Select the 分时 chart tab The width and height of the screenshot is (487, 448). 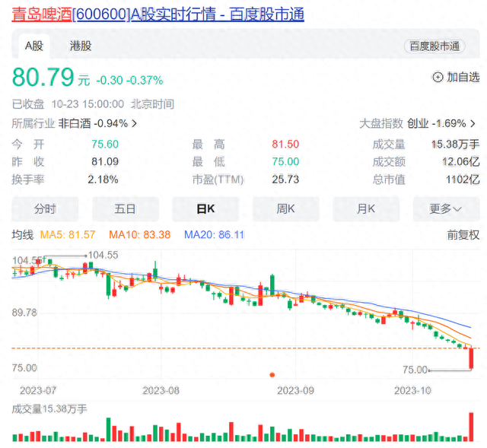[x=45, y=209]
